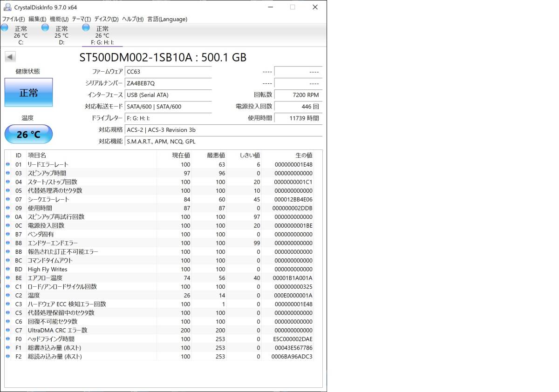The image size is (559, 392).
Task: Click the transfer mode field SATA/600 | SATA/600
Action: click(x=168, y=107)
